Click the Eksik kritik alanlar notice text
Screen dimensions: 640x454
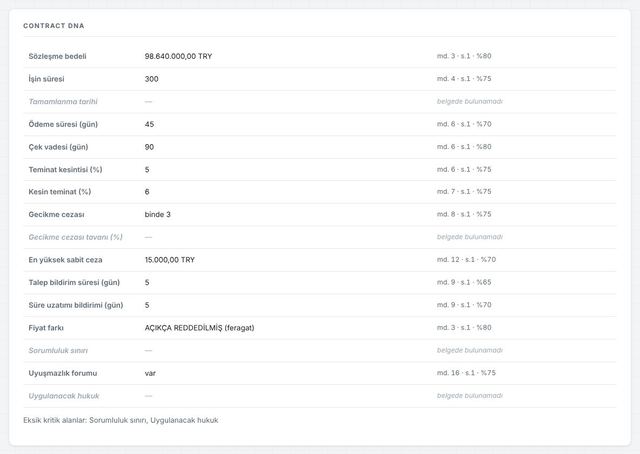[121, 420]
